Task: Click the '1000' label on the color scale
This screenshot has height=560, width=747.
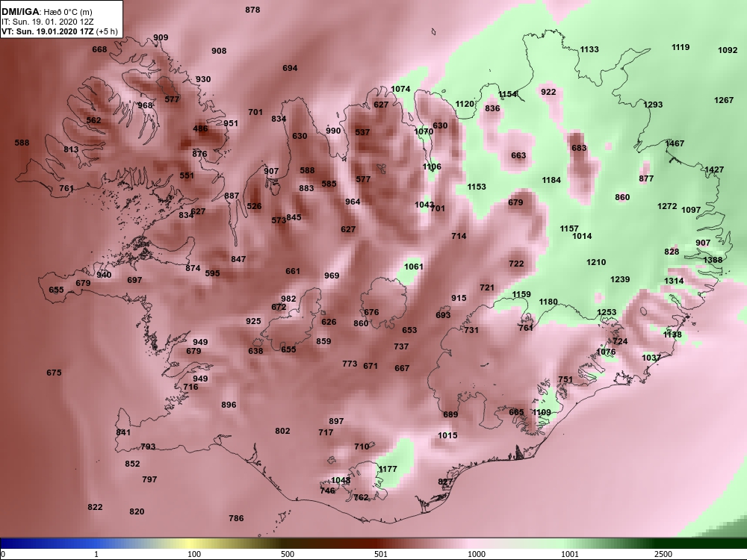Action: point(477,554)
